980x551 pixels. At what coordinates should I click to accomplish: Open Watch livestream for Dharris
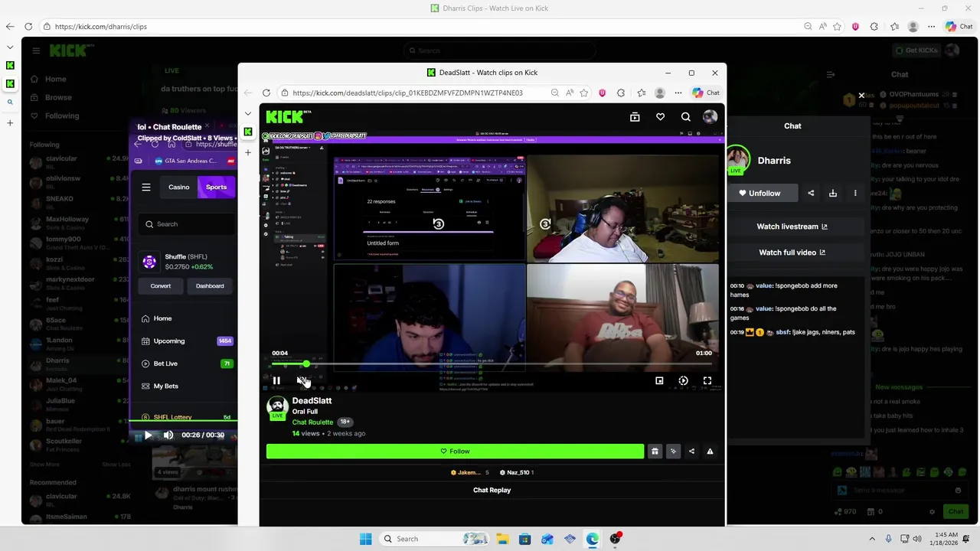[x=792, y=227]
